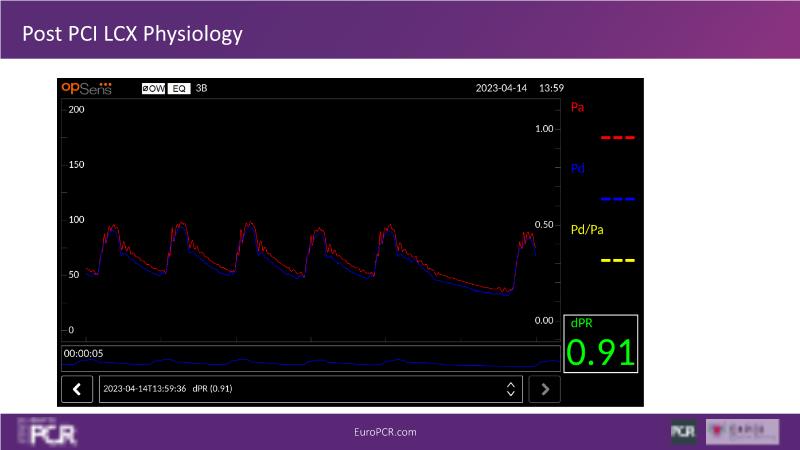Click the OpSens logo

86,88
